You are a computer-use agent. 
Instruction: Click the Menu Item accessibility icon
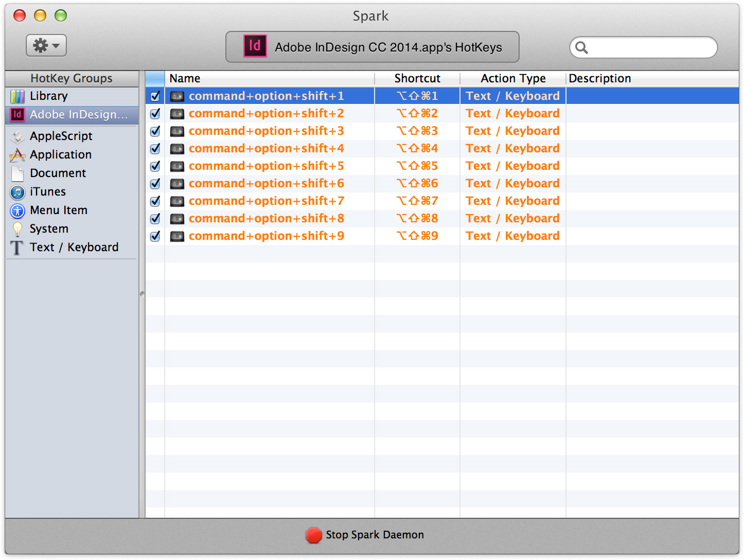coord(17,211)
